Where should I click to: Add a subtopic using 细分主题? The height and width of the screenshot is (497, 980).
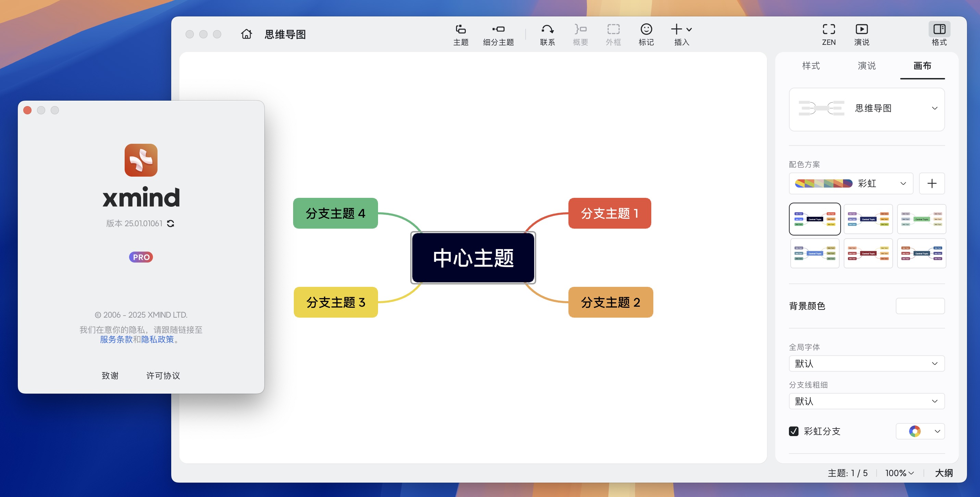(498, 34)
